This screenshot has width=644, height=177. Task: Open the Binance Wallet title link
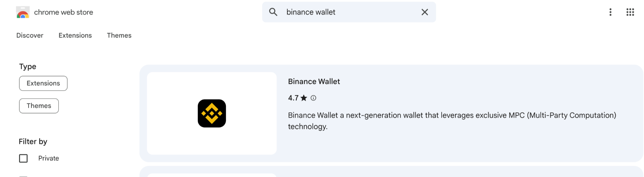click(314, 82)
